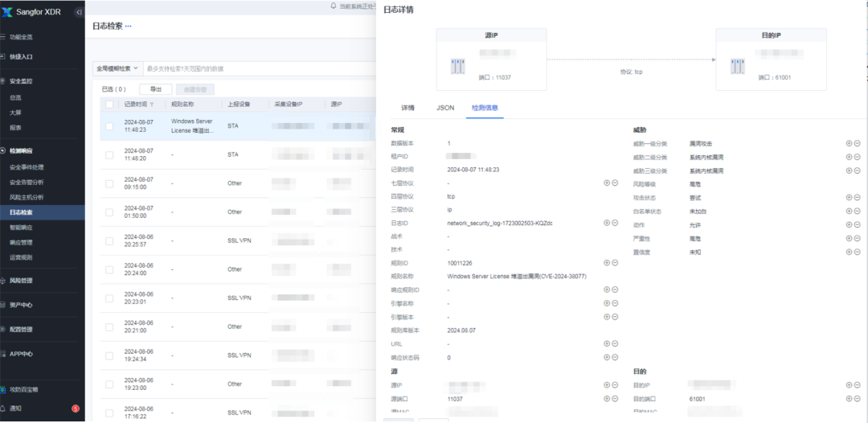
Task: Switch to the 详情 tab
Action: (408, 108)
